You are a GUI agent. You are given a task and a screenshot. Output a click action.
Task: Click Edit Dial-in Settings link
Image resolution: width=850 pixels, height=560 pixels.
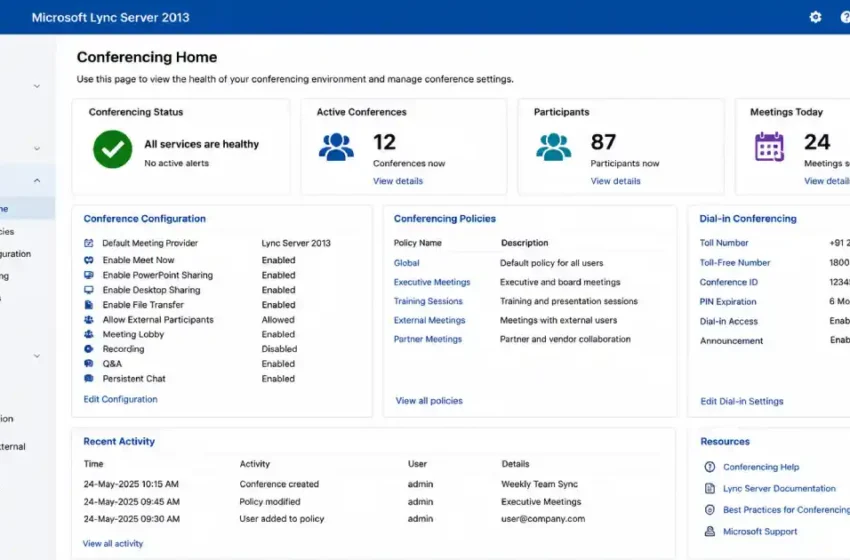point(742,401)
